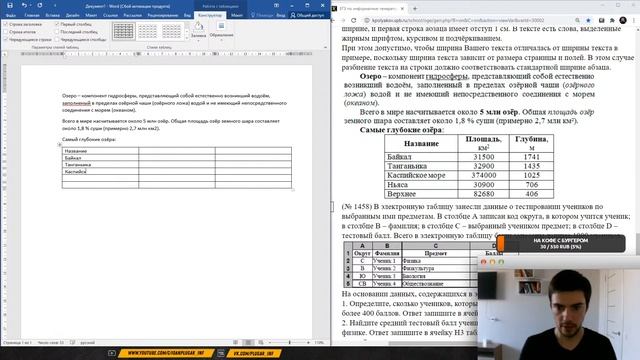Select the second table style thumbnail
Screen dimensions: 640x360
pyautogui.click(x=147, y=31)
